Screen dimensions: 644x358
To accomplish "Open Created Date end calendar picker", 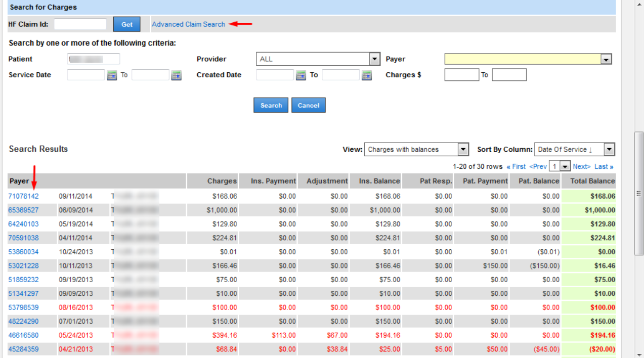I will 366,75.
